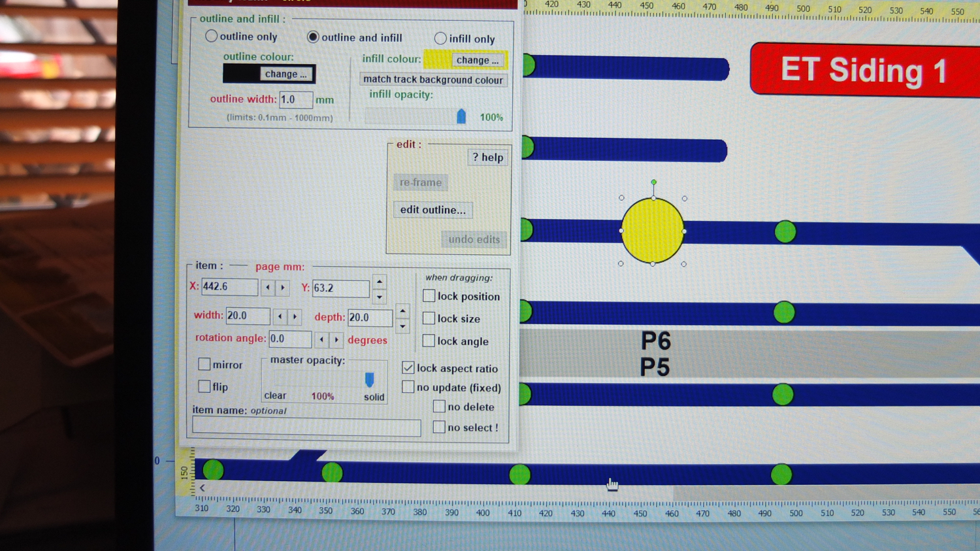This screenshot has width=980, height=551.
Task: Increase X with its right arrow
Action: click(x=283, y=288)
